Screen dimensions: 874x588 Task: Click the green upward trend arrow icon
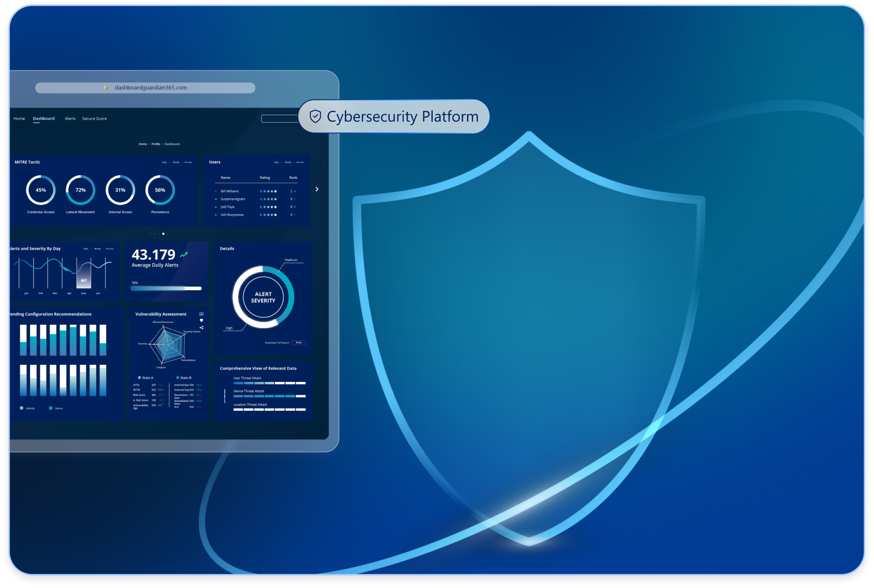184,255
